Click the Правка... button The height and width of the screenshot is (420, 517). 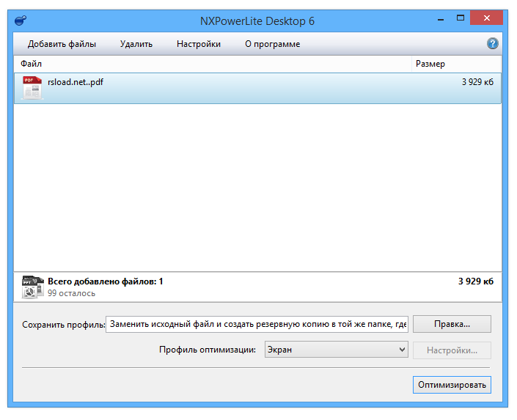(452, 324)
